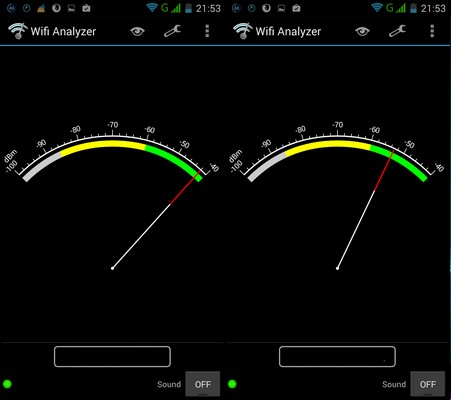451x400 pixels.
Task: Click the eye view icon in left screen
Action: [137, 32]
